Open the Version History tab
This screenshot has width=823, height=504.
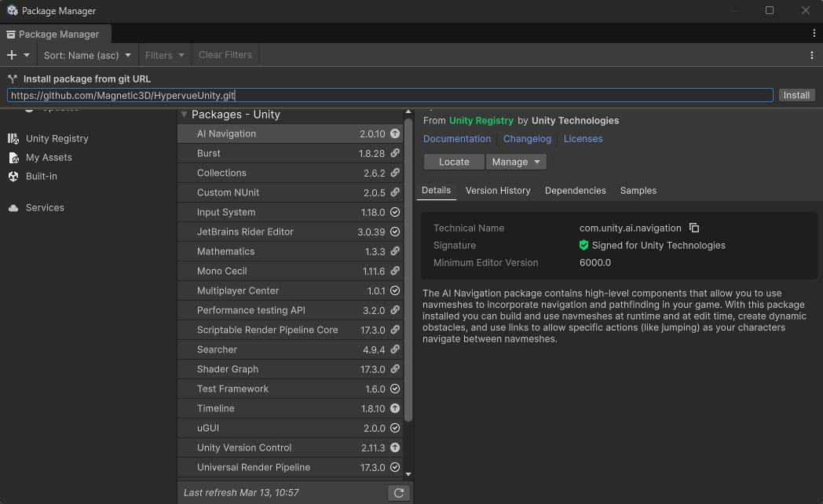click(498, 190)
